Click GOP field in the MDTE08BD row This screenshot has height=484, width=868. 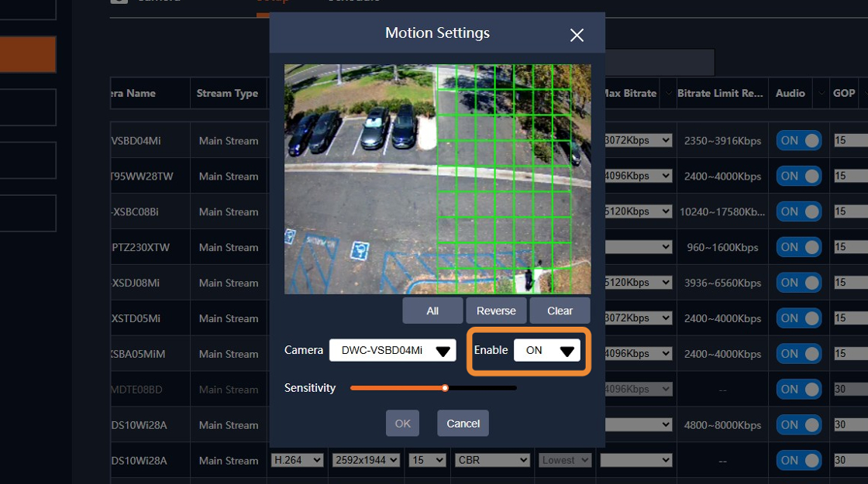tap(851, 390)
